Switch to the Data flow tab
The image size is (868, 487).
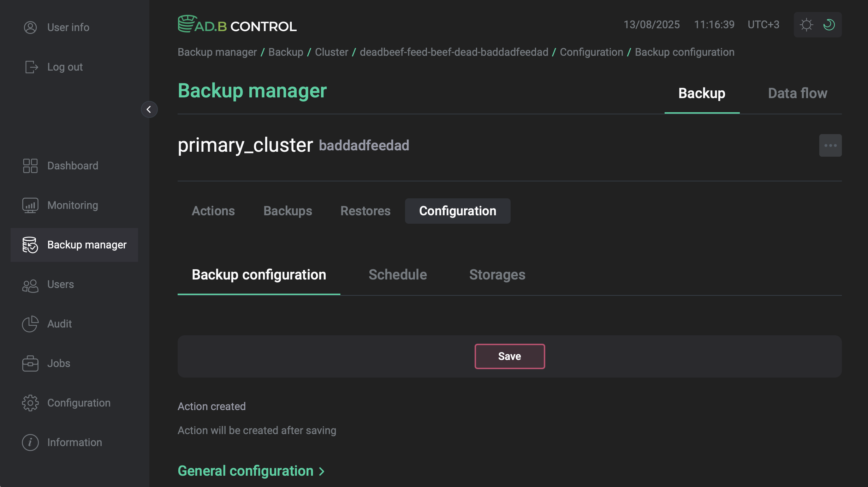(x=797, y=93)
